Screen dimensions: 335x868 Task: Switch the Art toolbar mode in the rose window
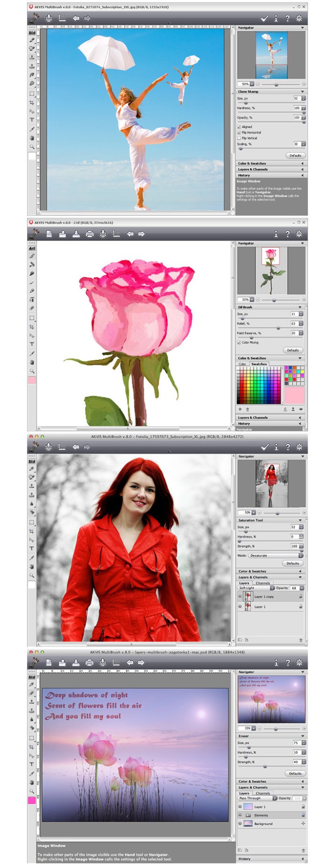[x=32, y=248]
